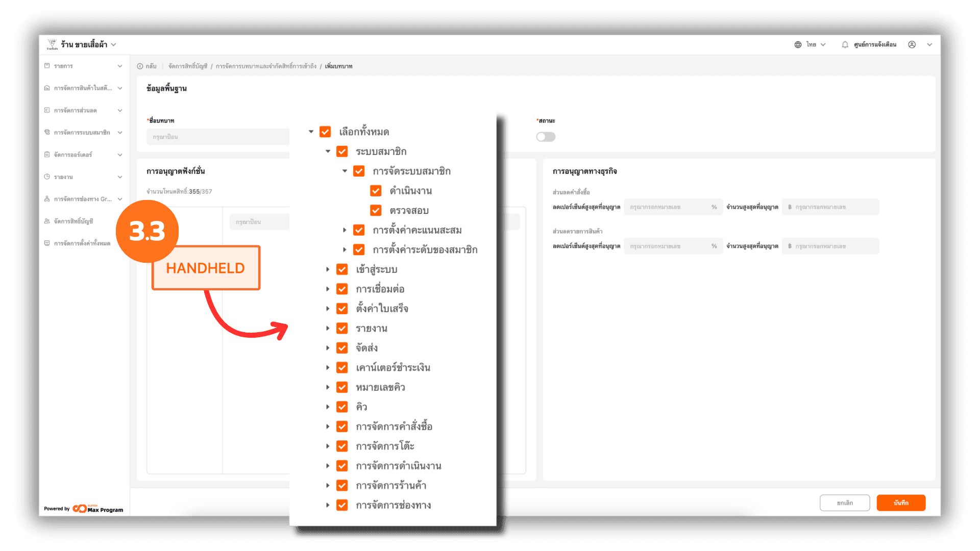The height and width of the screenshot is (551, 980).
Task: Uncheck the จัดส่ง checkbox
Action: (342, 348)
